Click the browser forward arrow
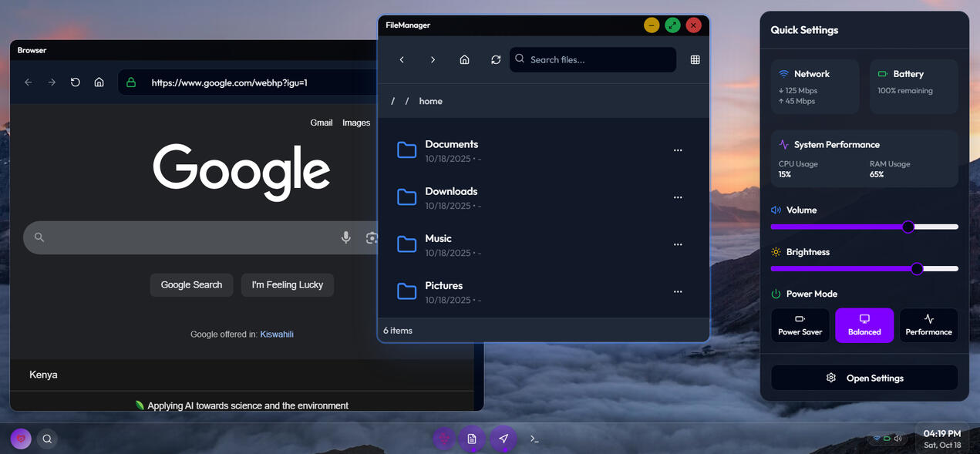 (x=52, y=82)
